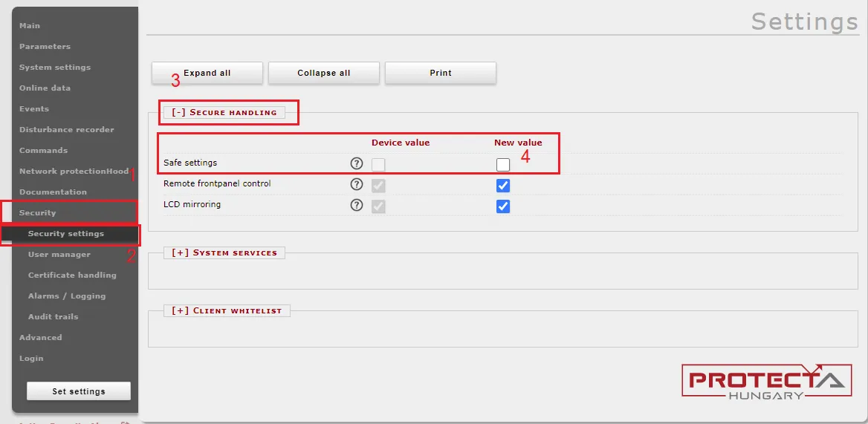Expand the Client whitelist section
The width and height of the screenshot is (868, 424).
point(227,310)
